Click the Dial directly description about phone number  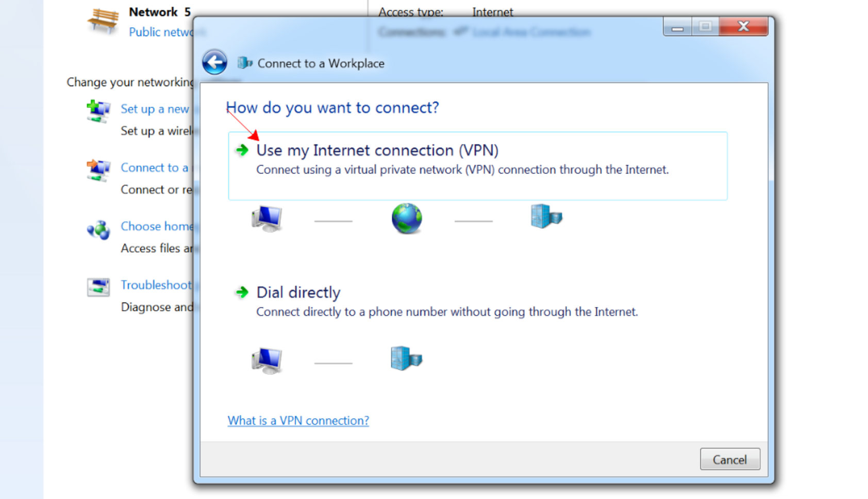(x=447, y=312)
